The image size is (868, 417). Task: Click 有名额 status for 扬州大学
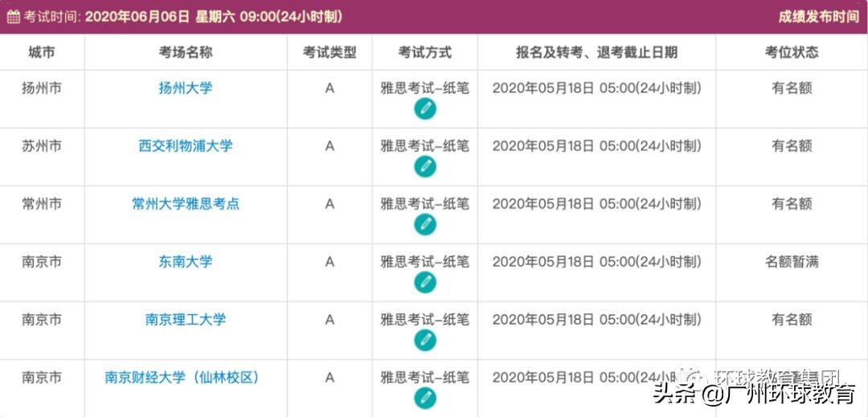coord(792,88)
